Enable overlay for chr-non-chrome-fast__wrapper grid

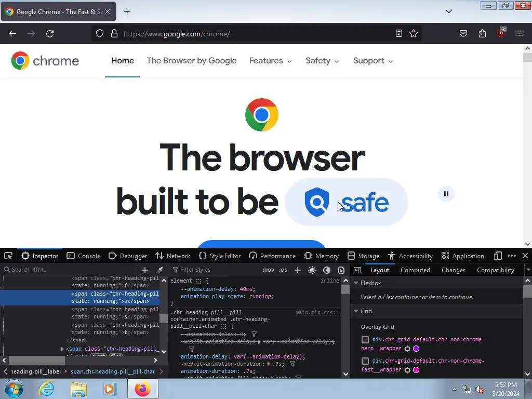point(365,361)
